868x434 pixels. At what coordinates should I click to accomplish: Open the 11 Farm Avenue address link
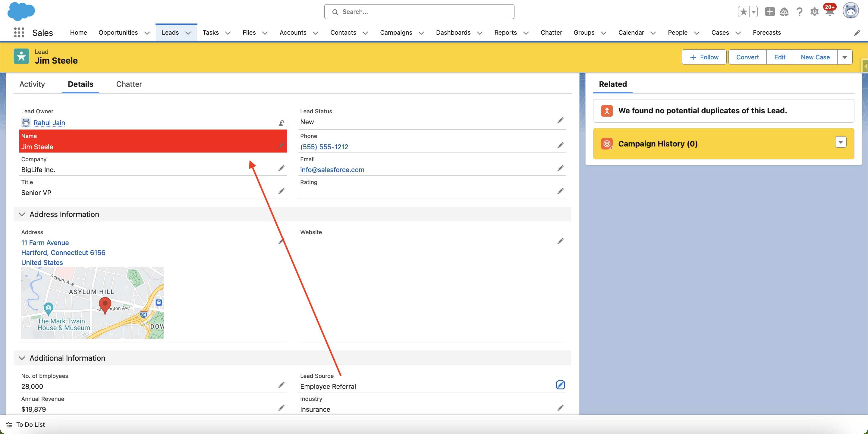pyautogui.click(x=45, y=243)
